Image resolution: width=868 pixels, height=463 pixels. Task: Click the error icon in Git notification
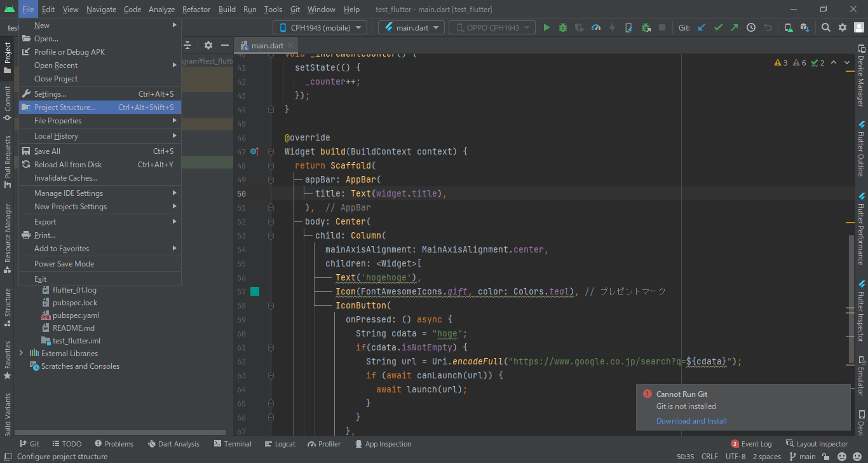(x=648, y=394)
